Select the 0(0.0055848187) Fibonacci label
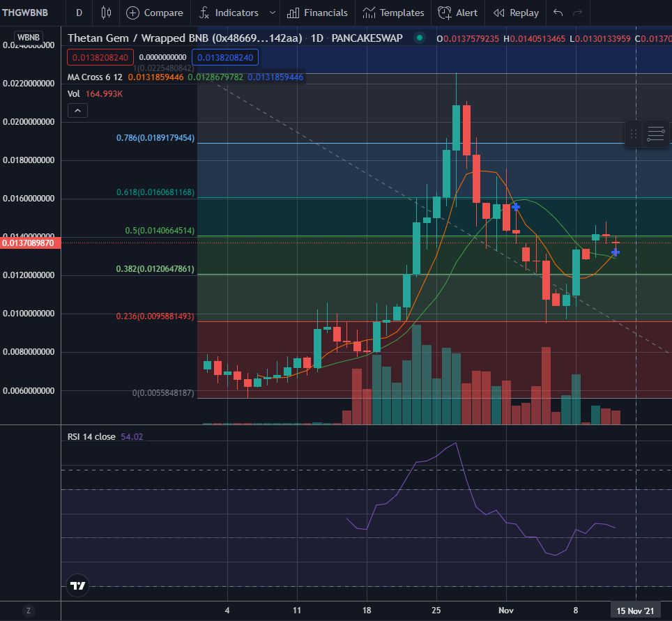Viewport: 672px width, 621px height. coord(163,393)
